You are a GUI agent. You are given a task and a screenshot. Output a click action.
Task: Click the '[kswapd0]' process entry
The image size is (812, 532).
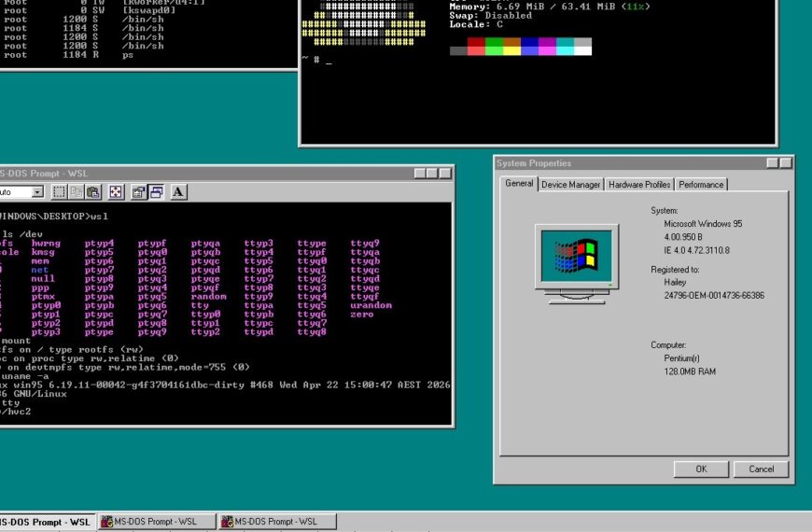pos(148,10)
